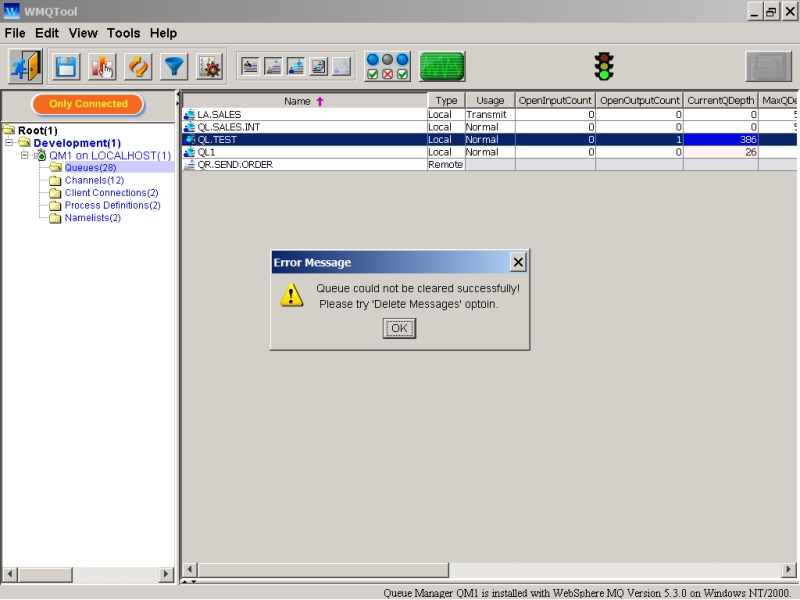Screen dimensions: 800x600
Task: Open the Tools menu
Action: [123, 33]
